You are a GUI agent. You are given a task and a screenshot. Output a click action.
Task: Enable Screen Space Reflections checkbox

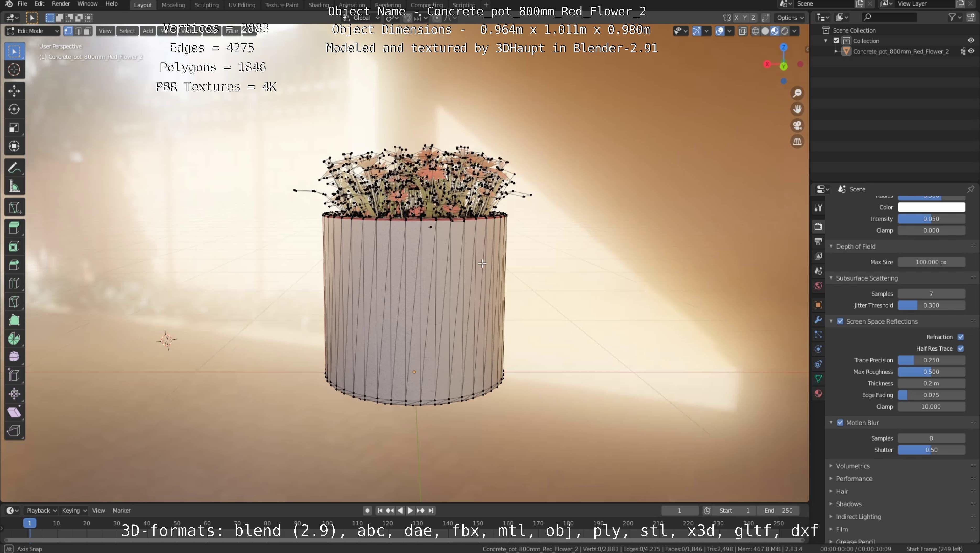coord(840,322)
